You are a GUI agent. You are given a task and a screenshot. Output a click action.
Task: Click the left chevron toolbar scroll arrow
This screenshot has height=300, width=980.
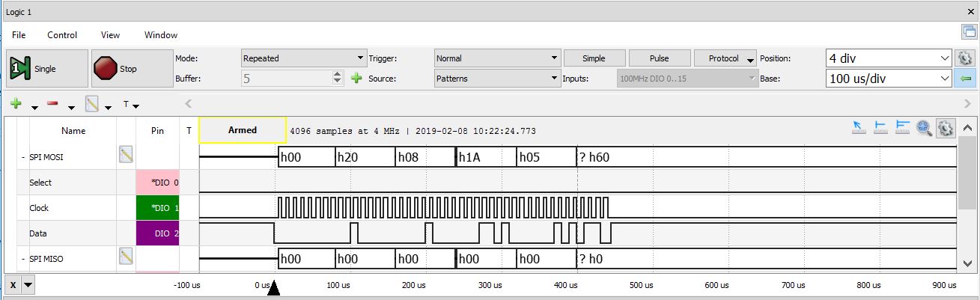[x=189, y=104]
